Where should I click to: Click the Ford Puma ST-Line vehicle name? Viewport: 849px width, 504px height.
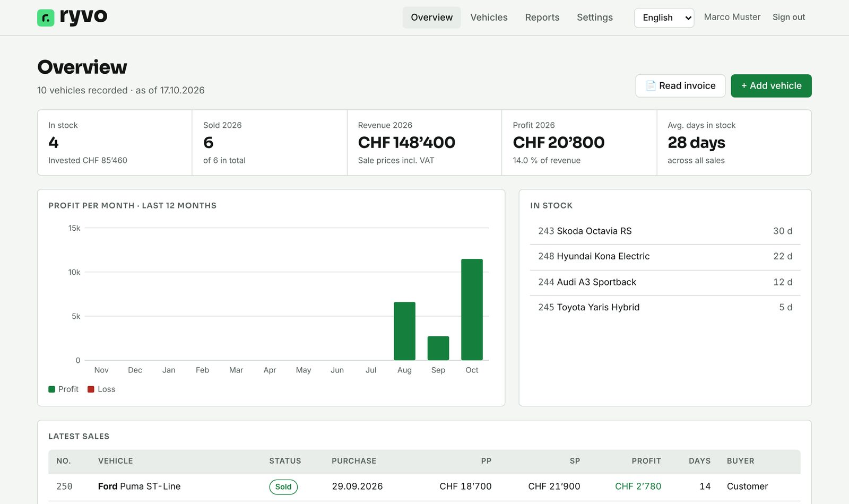[139, 486]
